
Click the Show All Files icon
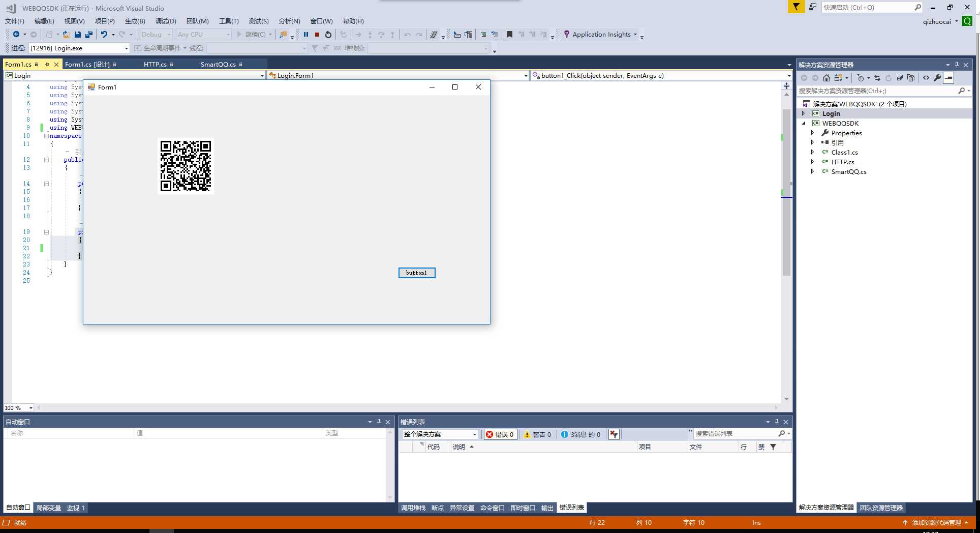911,78
